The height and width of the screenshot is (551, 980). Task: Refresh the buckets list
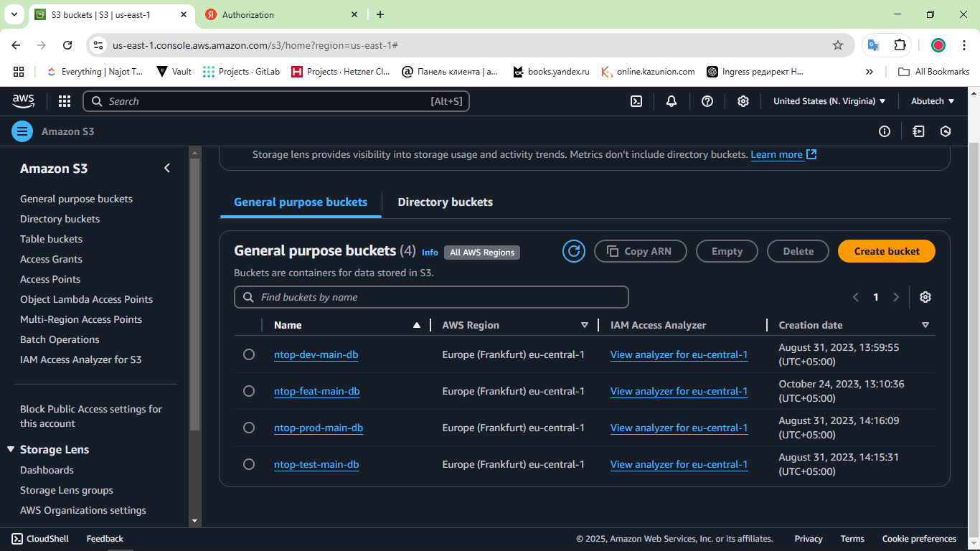click(574, 251)
